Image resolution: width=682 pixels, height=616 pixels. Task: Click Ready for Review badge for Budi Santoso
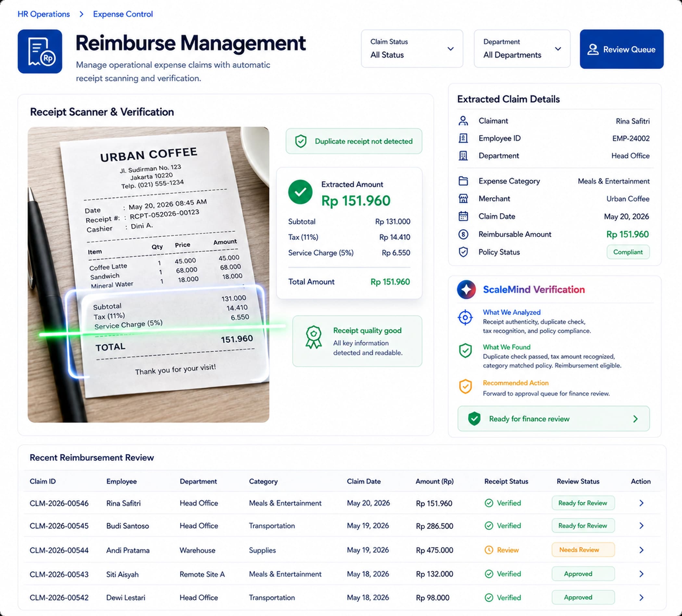583,526
